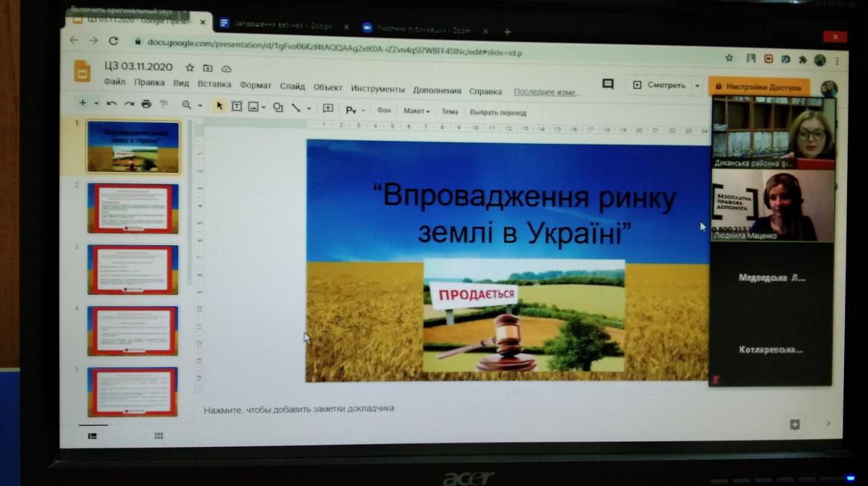Image resolution: width=868 pixels, height=486 pixels.
Task: Open the dropdown next to Смотреть
Action: [697, 85]
